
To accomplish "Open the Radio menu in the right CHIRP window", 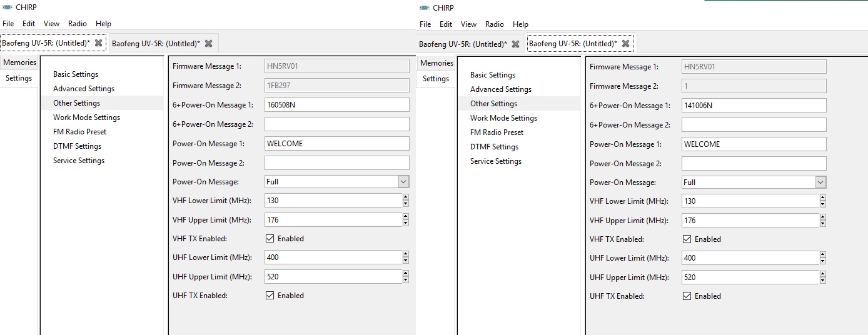I will coord(495,24).
